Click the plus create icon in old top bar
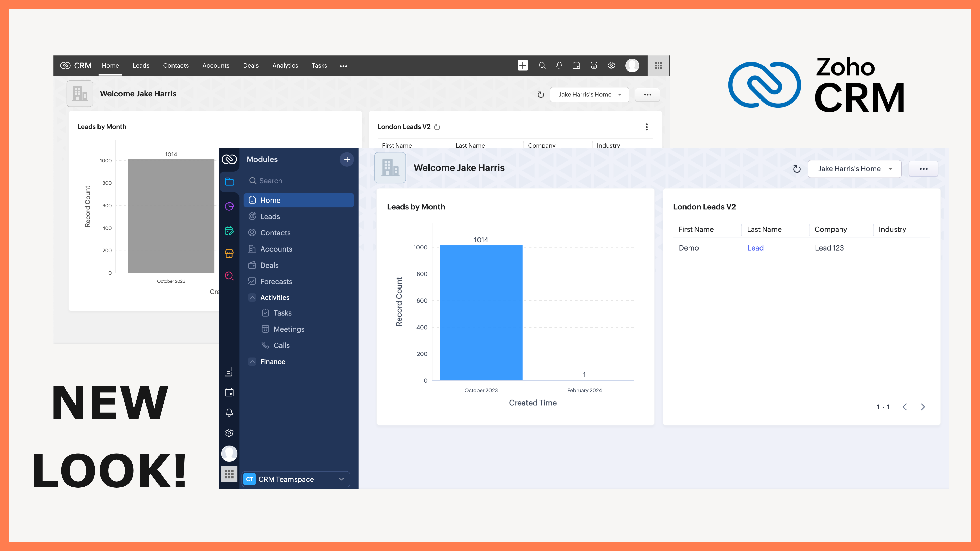This screenshot has height=551, width=980. coord(523,65)
